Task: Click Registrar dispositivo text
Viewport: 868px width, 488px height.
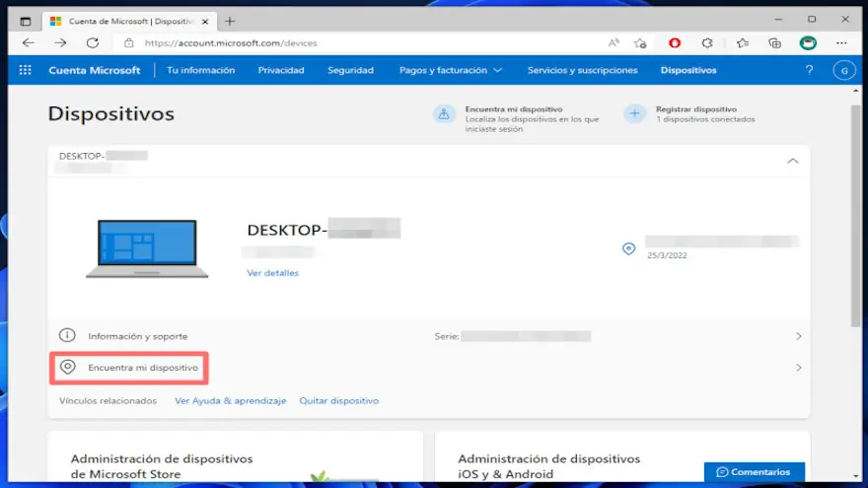Action: (x=695, y=109)
